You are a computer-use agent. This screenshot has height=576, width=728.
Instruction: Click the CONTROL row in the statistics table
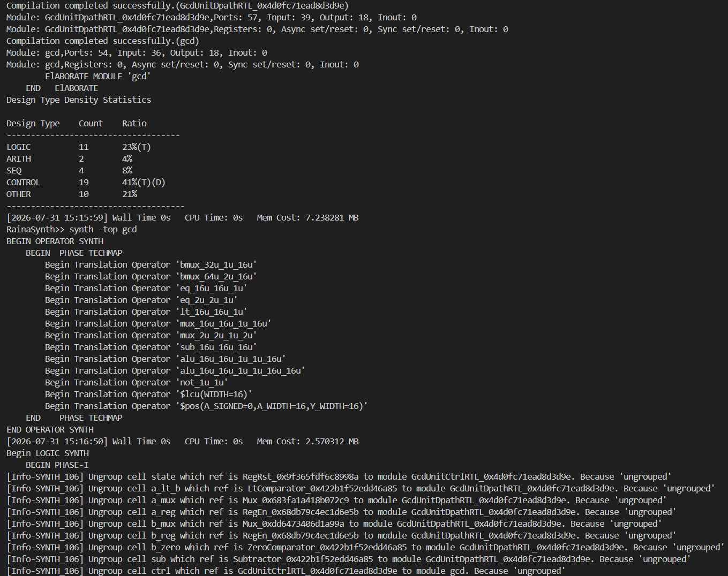(x=86, y=182)
